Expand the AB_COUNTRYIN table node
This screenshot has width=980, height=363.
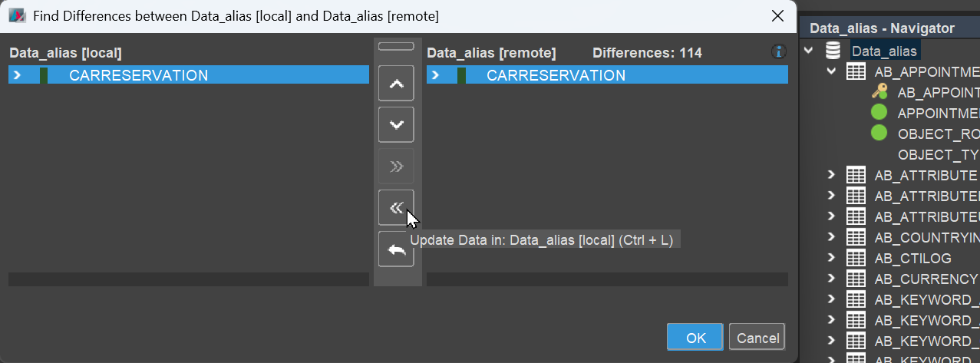click(x=831, y=237)
